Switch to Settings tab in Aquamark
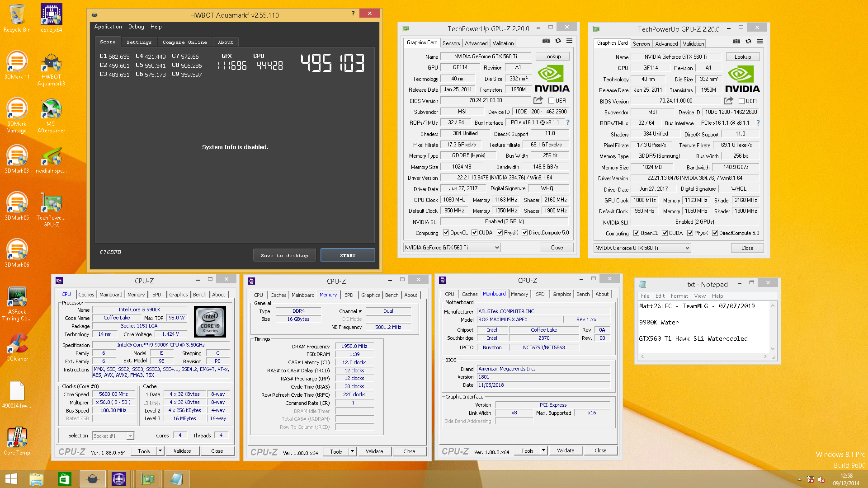Image resolution: width=868 pixels, height=488 pixels. [x=139, y=42]
